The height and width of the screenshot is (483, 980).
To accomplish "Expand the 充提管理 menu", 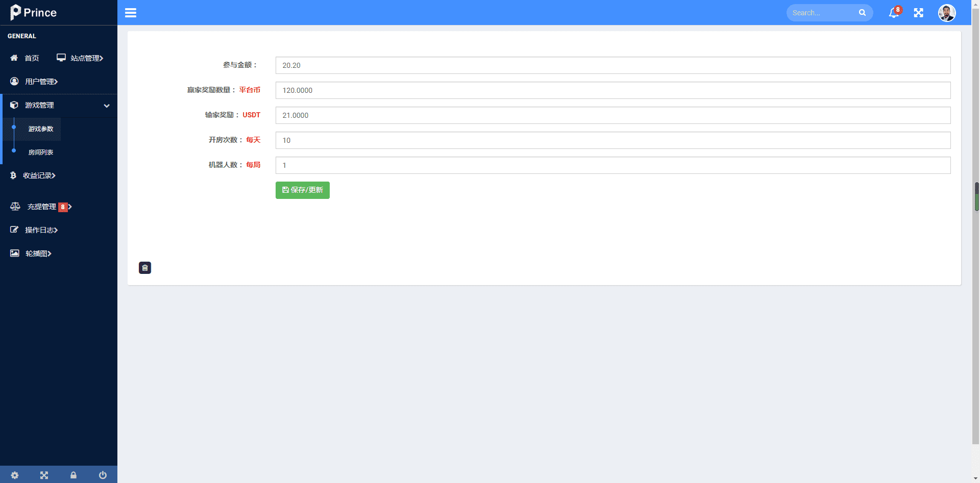I will [x=42, y=207].
